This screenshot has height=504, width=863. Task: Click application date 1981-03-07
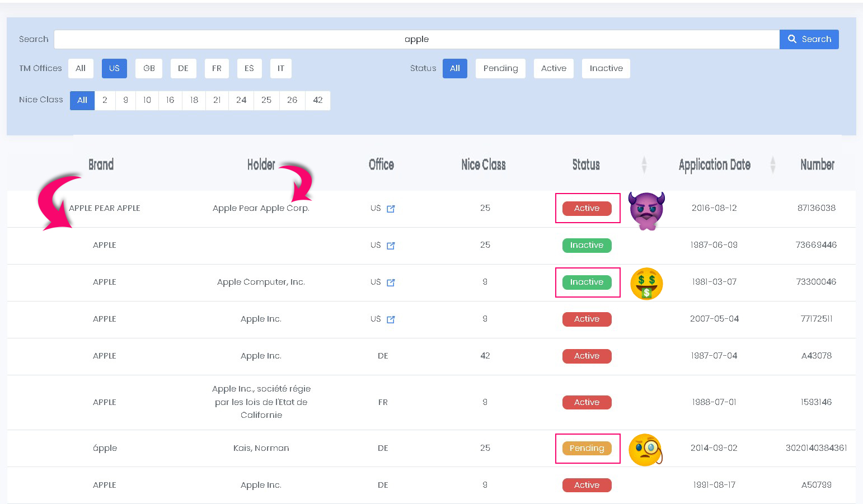coord(714,282)
